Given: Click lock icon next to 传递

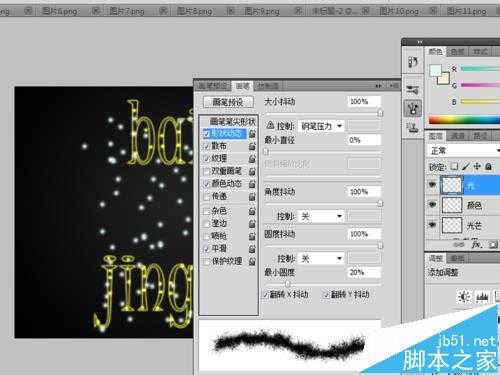Looking at the screenshot, I should point(252,197).
